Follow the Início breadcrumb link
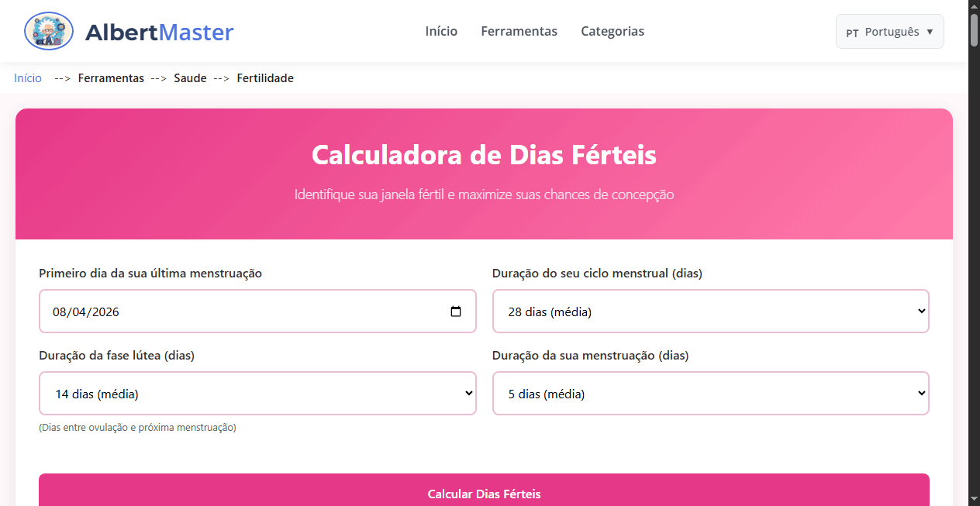Screen dimensions: 980x506 27,78
